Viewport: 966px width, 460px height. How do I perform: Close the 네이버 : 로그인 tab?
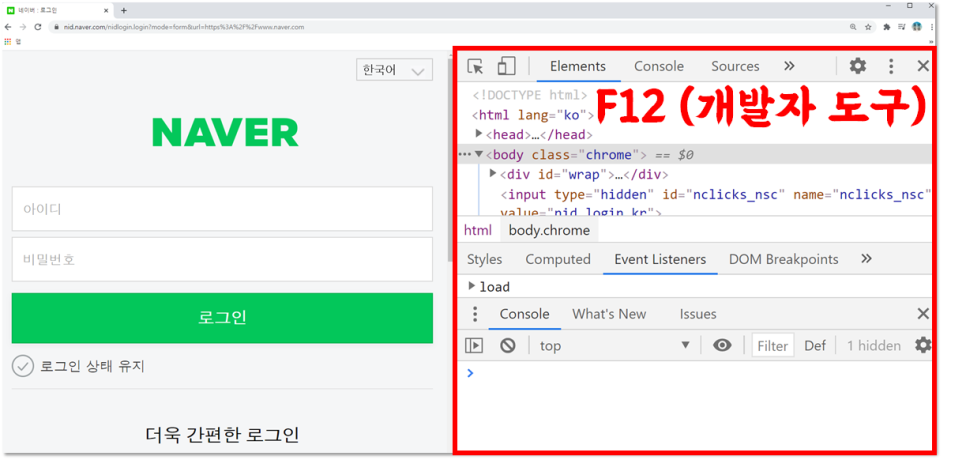coord(106,10)
